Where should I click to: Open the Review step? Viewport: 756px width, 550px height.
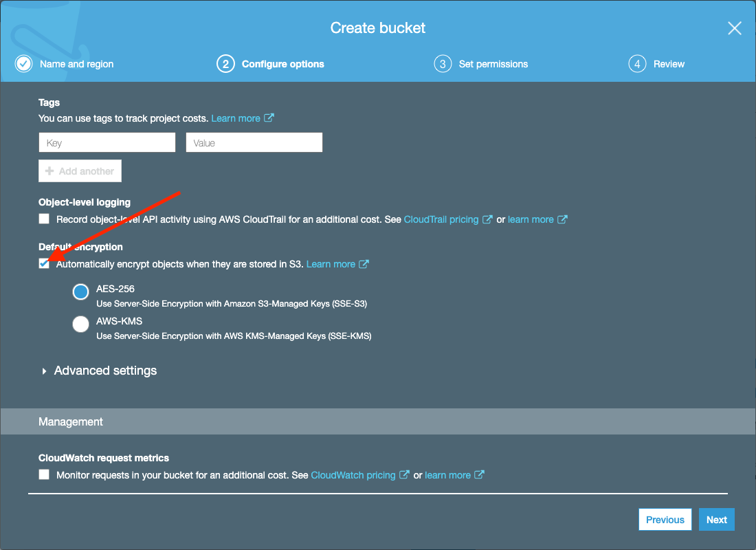669,64
